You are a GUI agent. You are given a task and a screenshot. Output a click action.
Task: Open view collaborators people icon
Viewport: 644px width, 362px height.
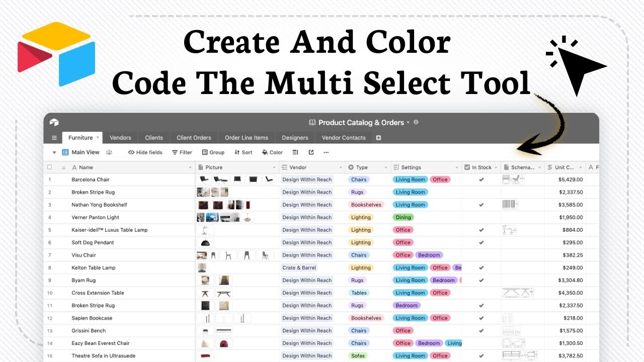(109, 152)
